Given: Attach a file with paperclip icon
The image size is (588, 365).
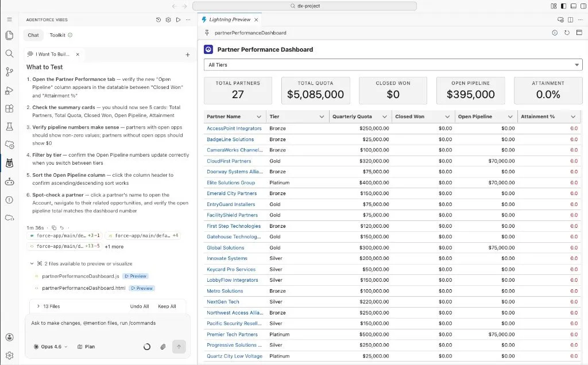Looking at the screenshot, I should 163,347.
